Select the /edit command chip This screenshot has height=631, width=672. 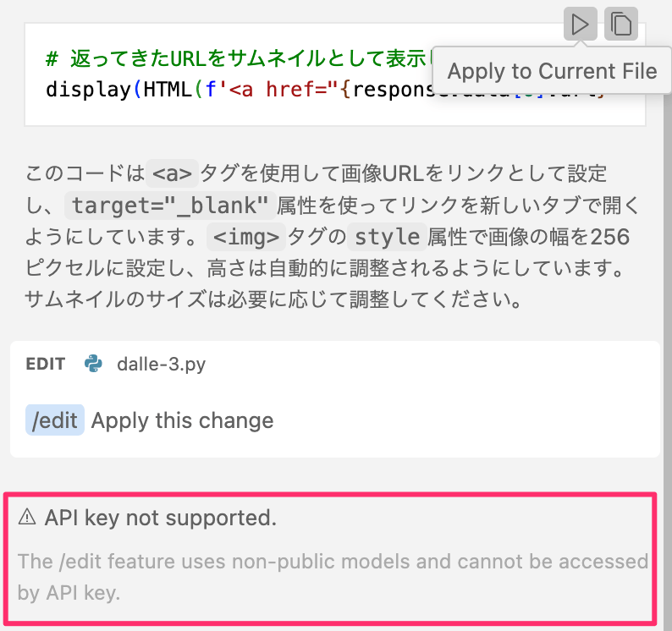click(55, 420)
